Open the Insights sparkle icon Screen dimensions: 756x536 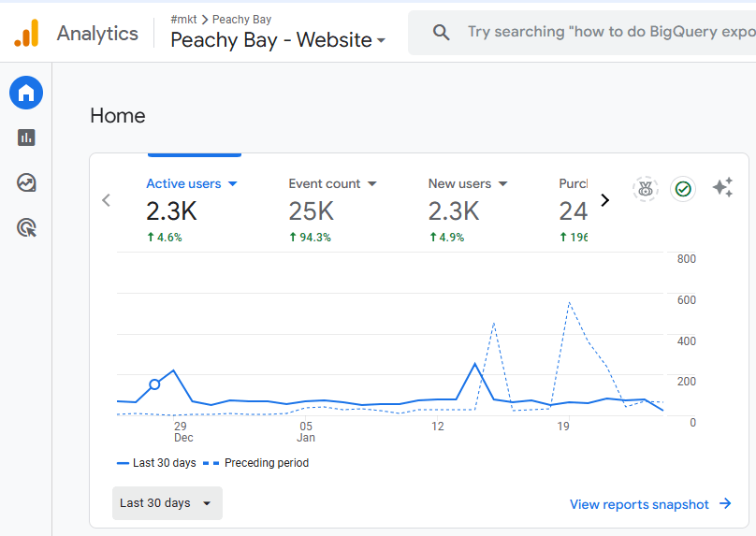(722, 187)
